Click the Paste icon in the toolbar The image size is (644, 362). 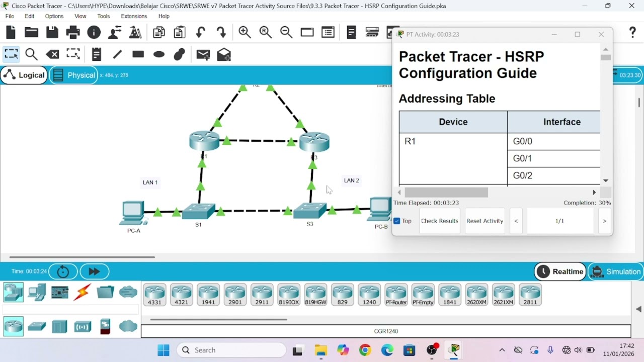coord(180,33)
